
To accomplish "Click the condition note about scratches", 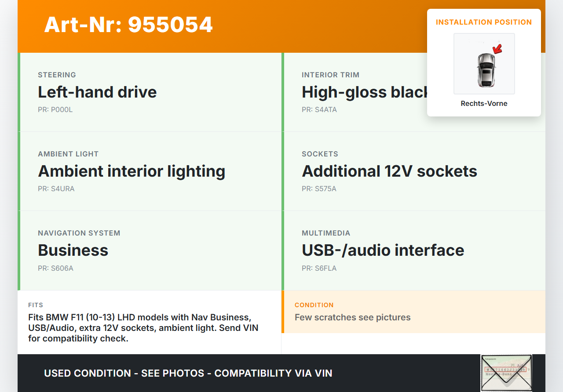I will 352,317.
